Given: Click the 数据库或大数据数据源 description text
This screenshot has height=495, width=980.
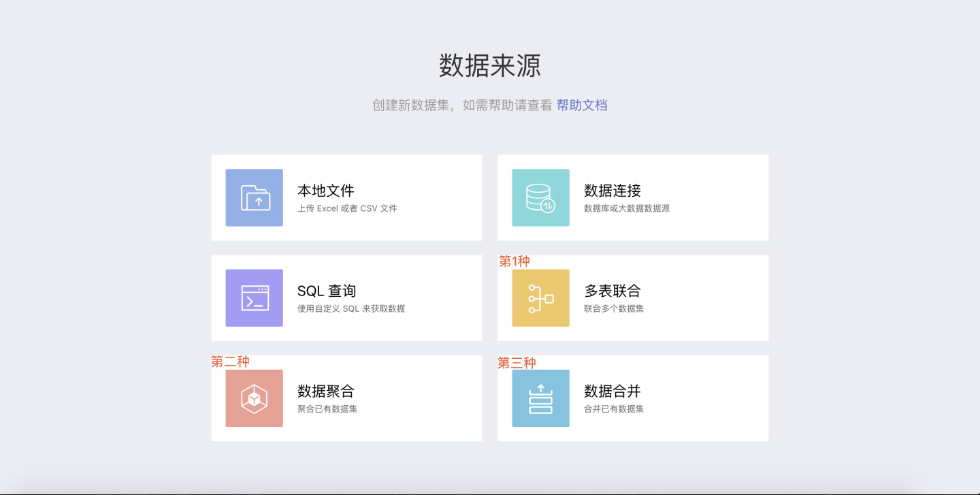Looking at the screenshot, I should tap(626, 208).
